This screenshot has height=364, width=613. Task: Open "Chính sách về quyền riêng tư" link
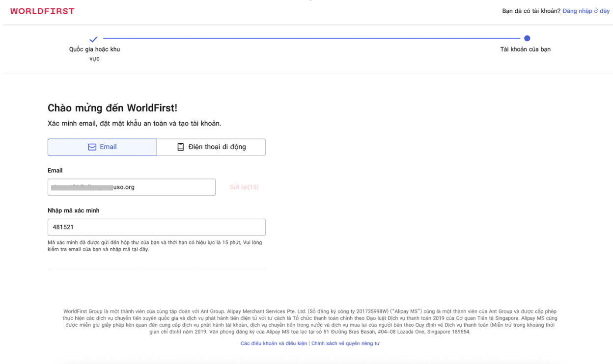coord(345,343)
